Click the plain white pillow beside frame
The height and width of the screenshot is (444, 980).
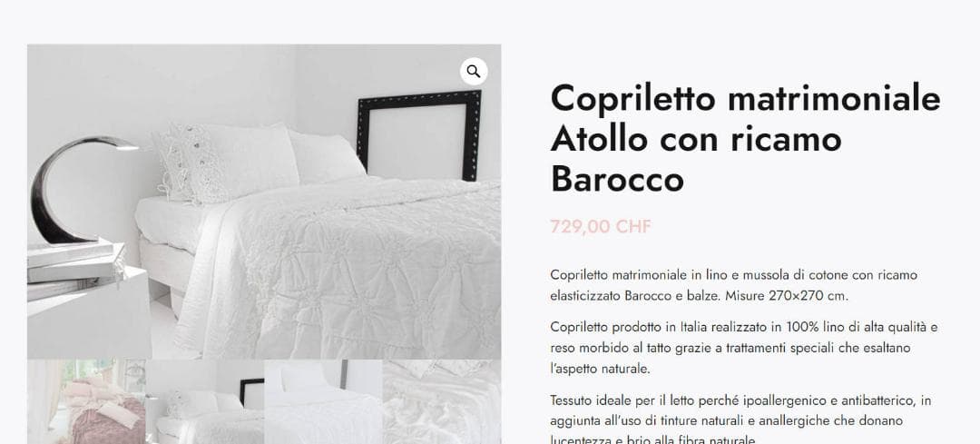327,156
